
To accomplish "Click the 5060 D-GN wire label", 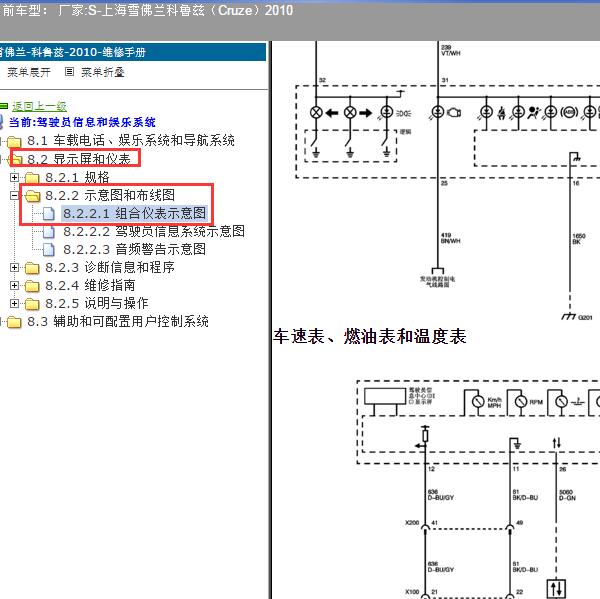I will click(x=567, y=495).
